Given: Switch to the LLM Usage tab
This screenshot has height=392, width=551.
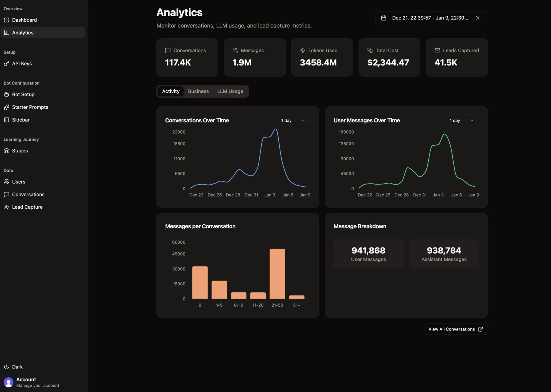Looking at the screenshot, I should 230,91.
